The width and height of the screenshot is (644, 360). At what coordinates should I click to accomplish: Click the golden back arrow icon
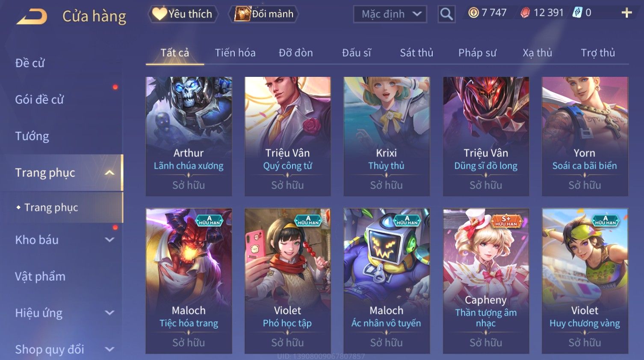pyautogui.click(x=32, y=16)
